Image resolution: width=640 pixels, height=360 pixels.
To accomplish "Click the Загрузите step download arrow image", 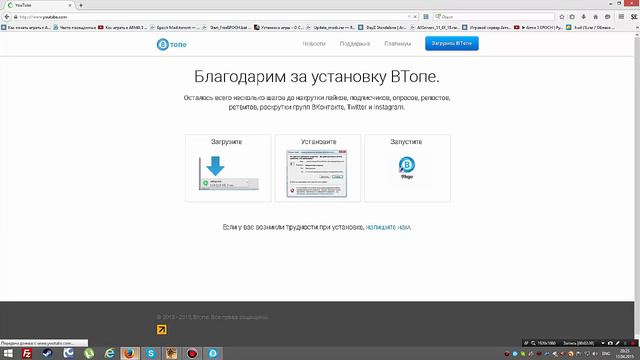I will point(228,173).
